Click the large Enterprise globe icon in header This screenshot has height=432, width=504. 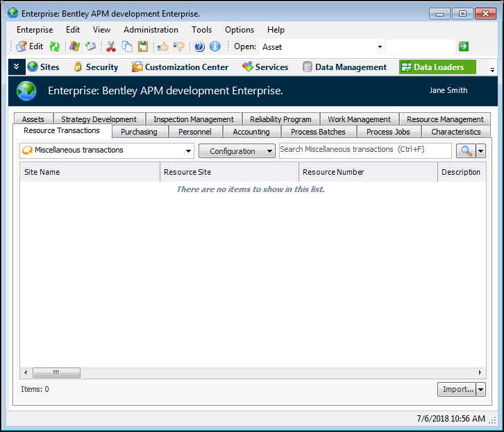click(26, 91)
